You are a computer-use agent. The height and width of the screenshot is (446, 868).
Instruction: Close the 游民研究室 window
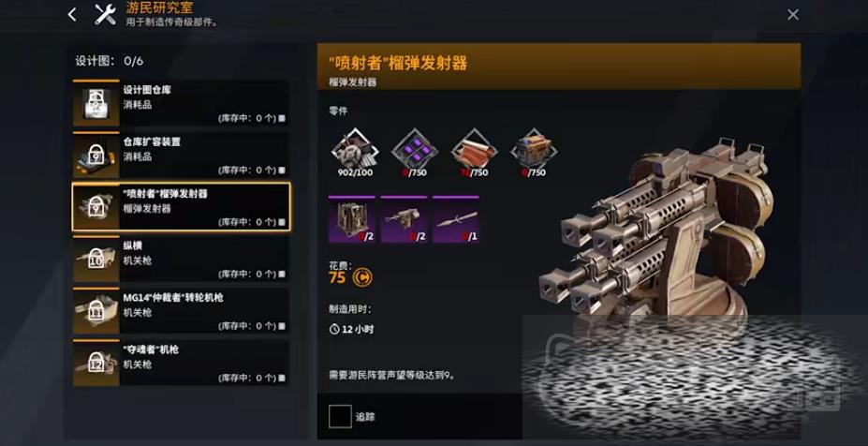793,15
